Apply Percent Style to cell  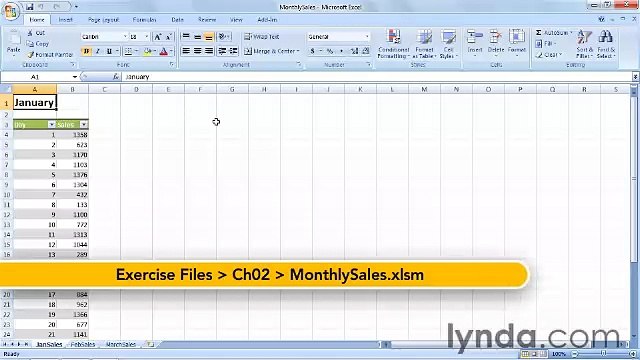pos(330,51)
